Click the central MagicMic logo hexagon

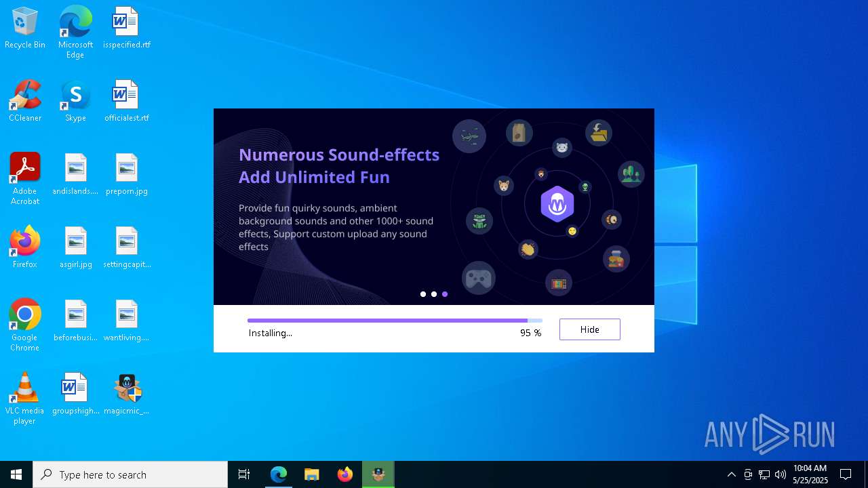pyautogui.click(x=557, y=204)
